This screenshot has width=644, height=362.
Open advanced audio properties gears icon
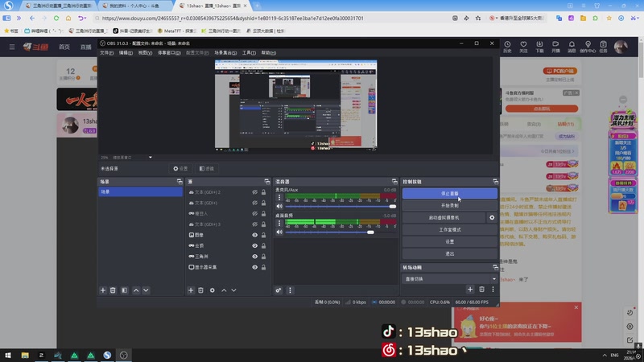pyautogui.click(x=279, y=290)
